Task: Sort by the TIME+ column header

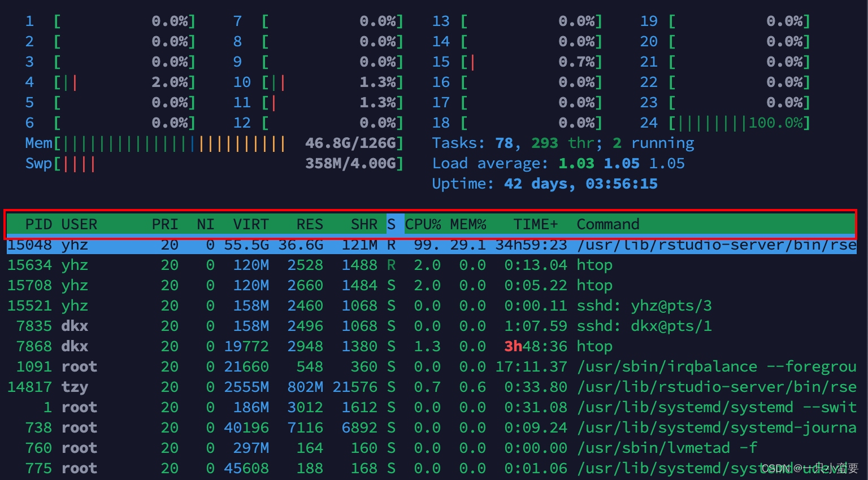Action: [534, 224]
